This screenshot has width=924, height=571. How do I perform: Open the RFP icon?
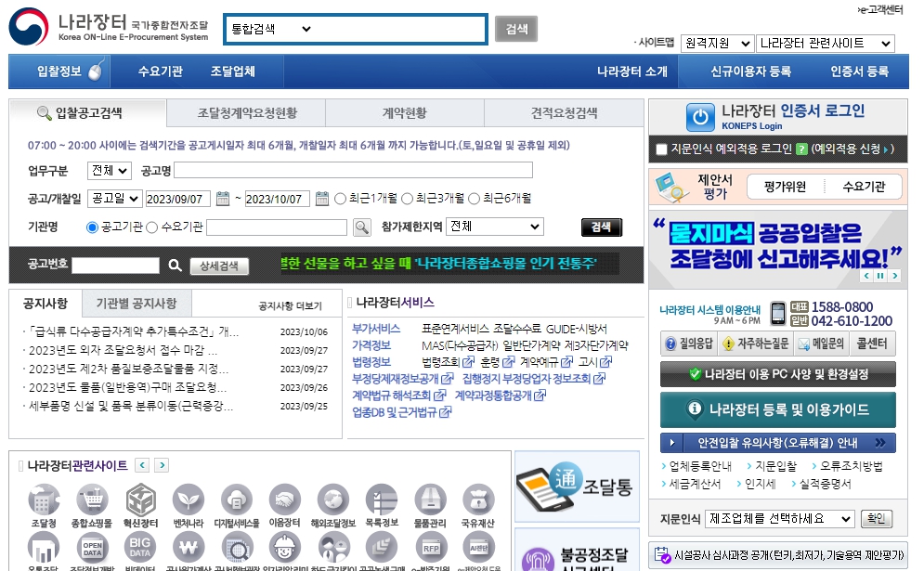tap(430, 548)
